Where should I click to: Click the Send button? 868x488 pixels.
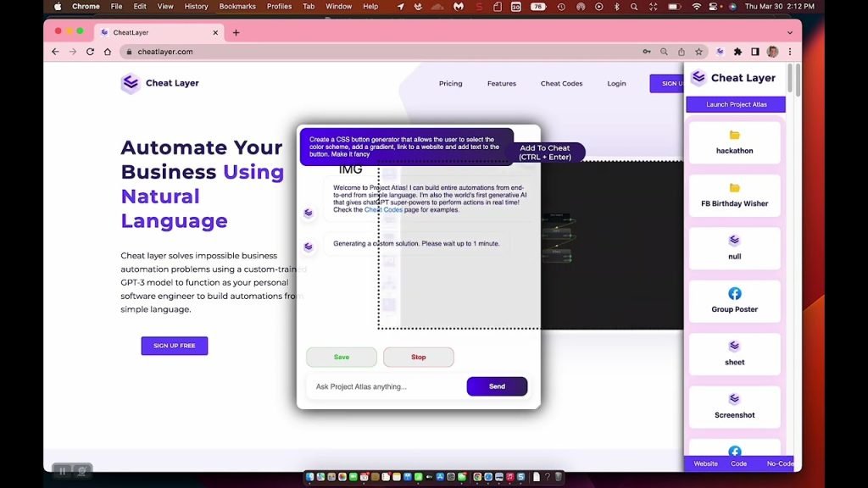(497, 386)
